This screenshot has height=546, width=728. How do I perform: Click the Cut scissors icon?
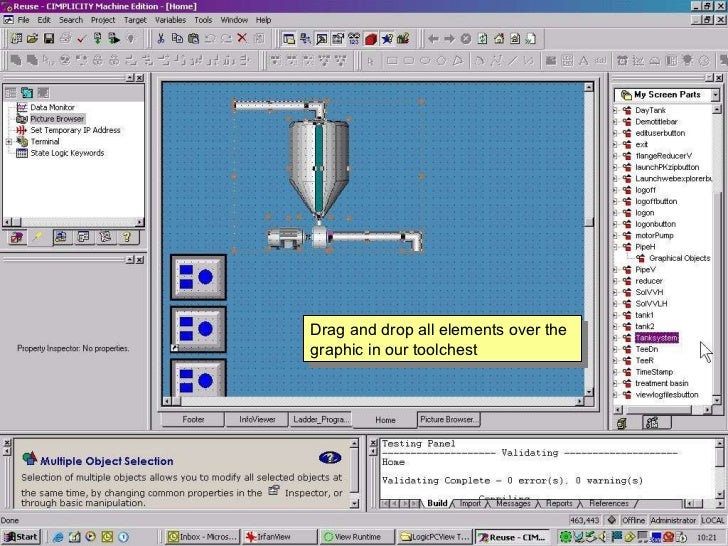pos(161,39)
